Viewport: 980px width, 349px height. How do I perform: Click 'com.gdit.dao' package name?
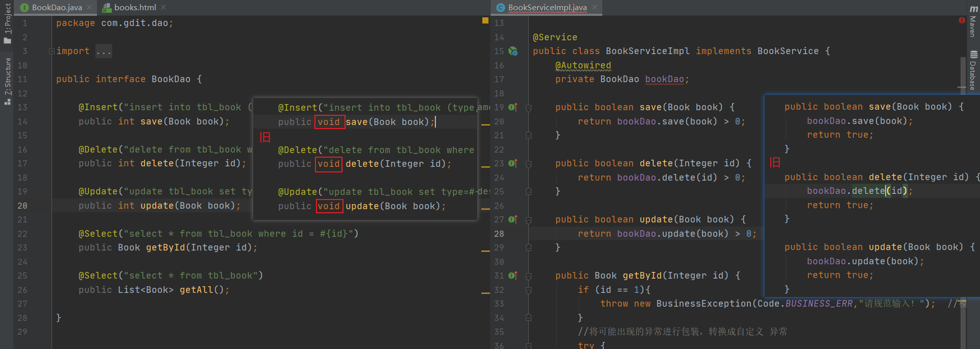pyautogui.click(x=135, y=23)
